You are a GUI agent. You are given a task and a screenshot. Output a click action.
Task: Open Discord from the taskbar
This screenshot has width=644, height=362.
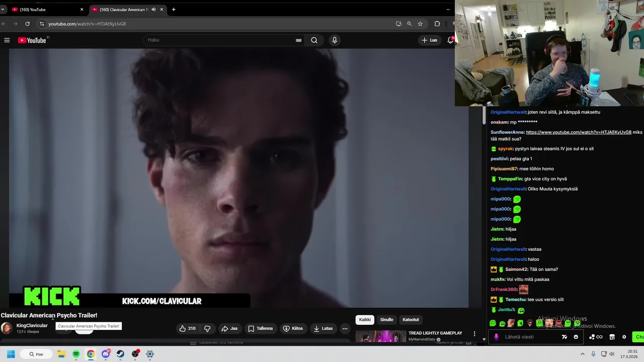click(106, 354)
